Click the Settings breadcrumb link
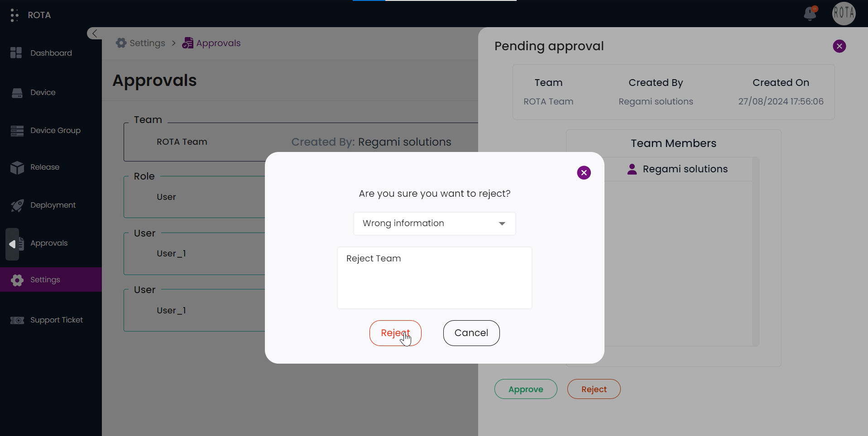The image size is (868, 436). pyautogui.click(x=141, y=43)
